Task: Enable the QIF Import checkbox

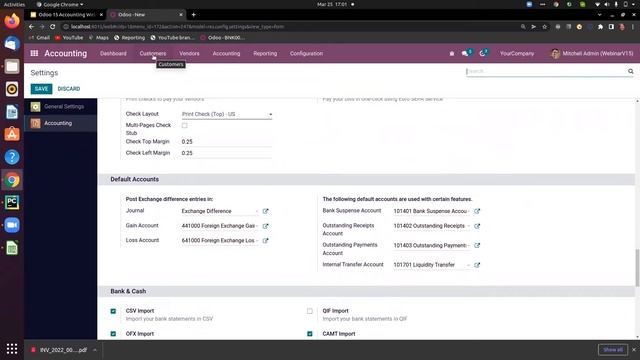Action: tap(310, 311)
